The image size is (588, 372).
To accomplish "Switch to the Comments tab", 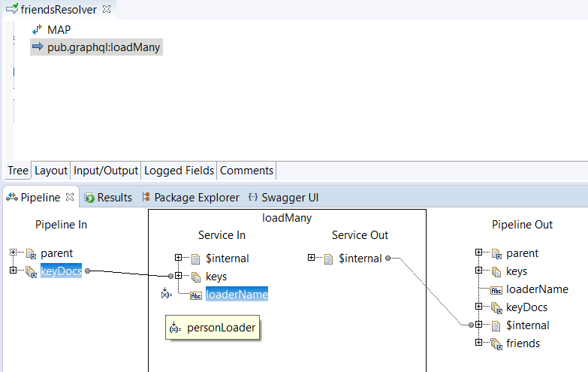I will pos(246,171).
